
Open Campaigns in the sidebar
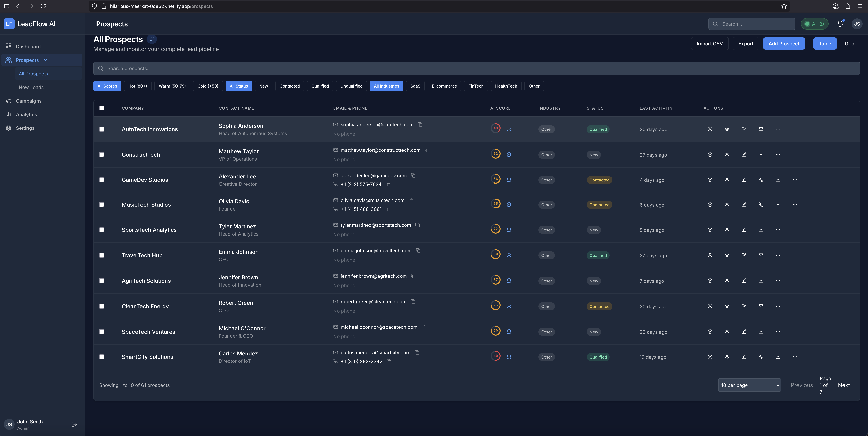pos(29,101)
